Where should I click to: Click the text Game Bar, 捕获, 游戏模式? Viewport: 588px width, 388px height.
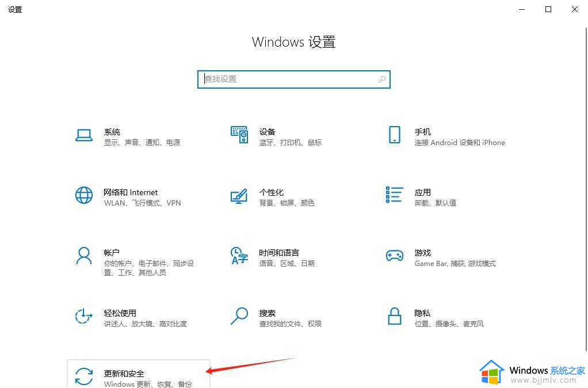point(455,264)
